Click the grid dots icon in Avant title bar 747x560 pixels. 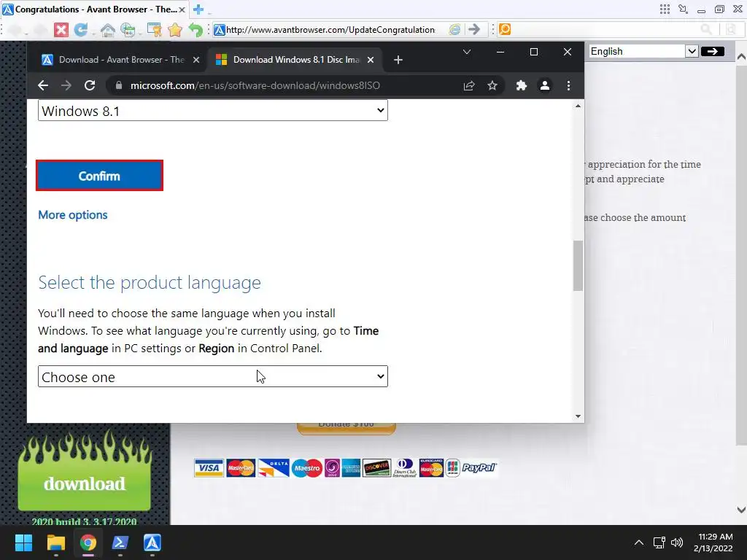click(665, 9)
